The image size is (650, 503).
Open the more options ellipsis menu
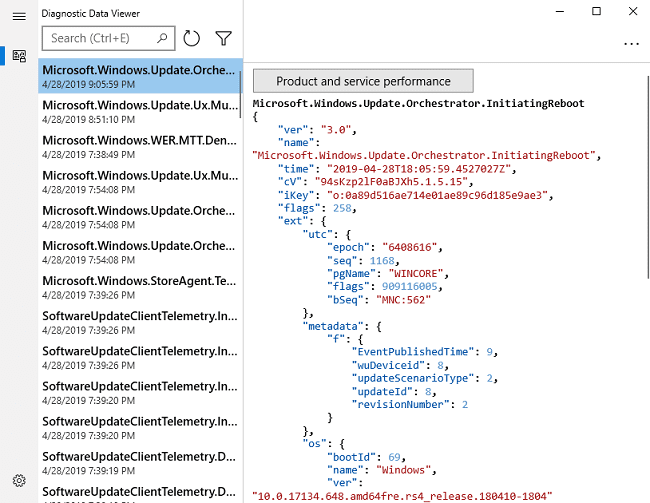coord(631,44)
